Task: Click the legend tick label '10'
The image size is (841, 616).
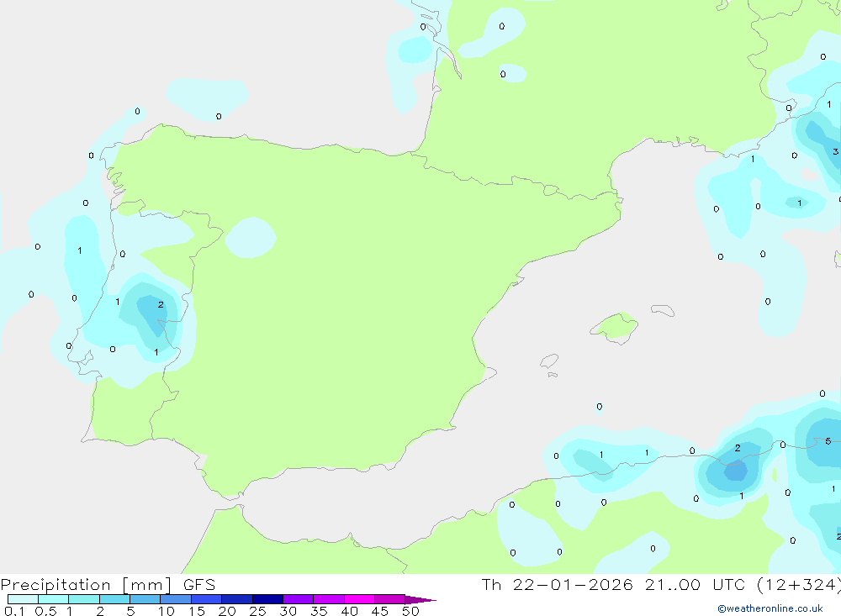Action: click(x=167, y=611)
